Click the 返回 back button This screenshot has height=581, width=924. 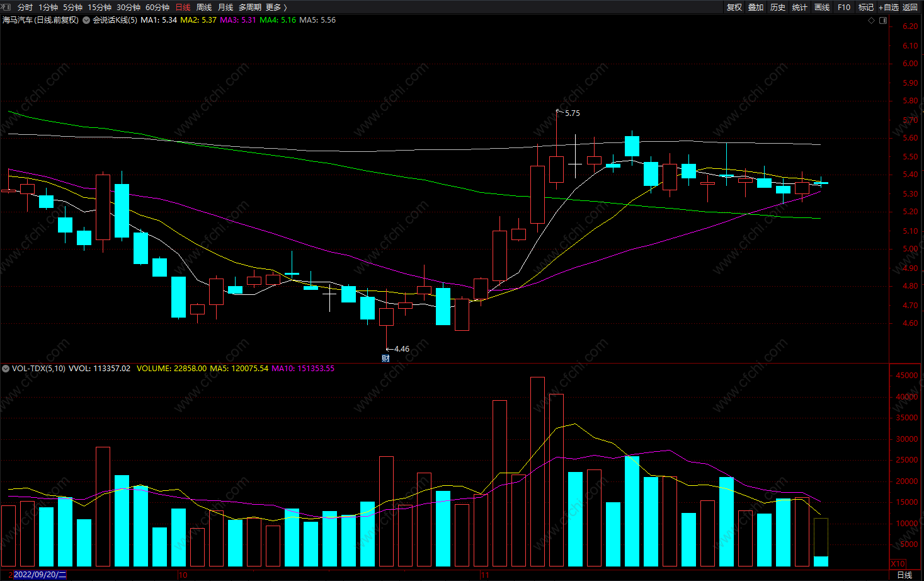click(x=910, y=8)
